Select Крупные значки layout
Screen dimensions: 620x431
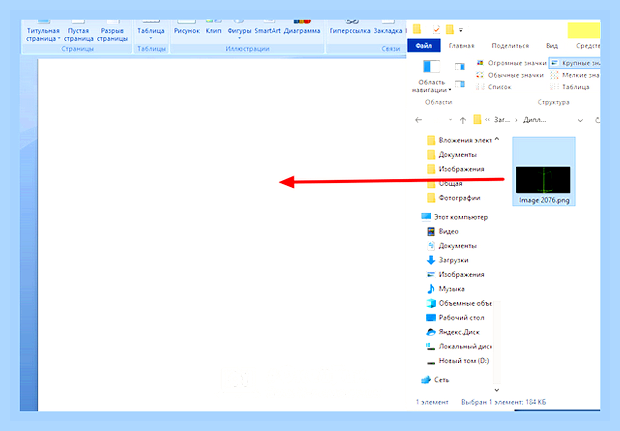(x=575, y=63)
